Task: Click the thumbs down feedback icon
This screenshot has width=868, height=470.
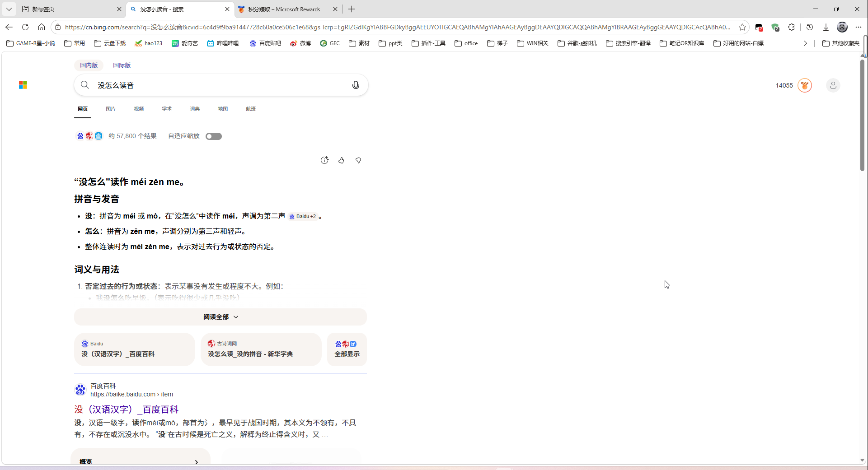Action: [x=358, y=160]
